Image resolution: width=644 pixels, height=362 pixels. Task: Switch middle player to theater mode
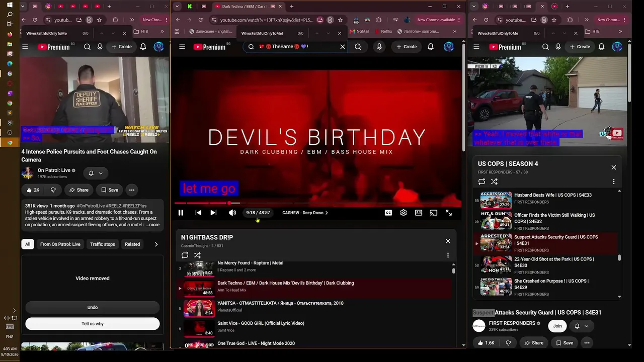coord(419,213)
